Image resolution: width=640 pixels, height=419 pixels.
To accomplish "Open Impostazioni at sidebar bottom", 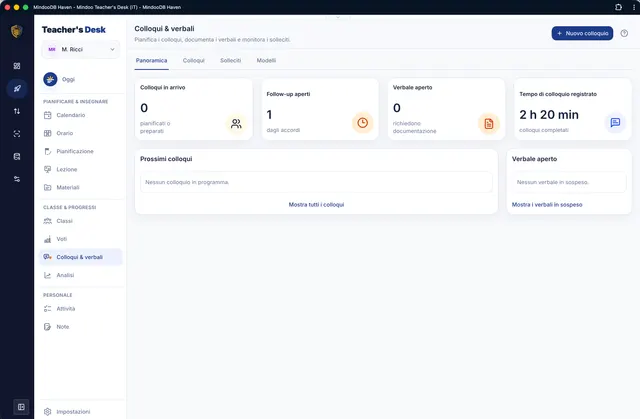I will point(81,412).
